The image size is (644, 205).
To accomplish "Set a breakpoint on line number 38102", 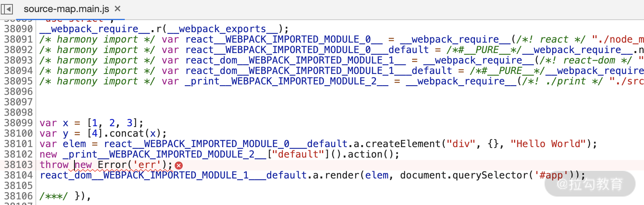I will (18, 154).
